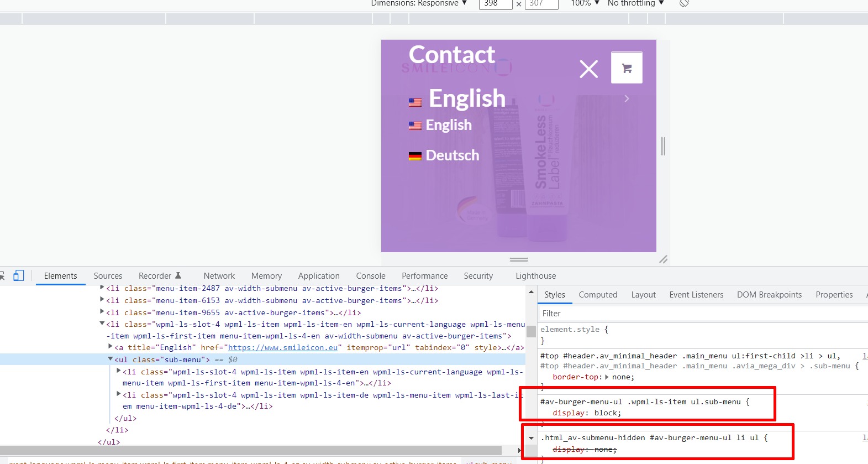This screenshot has height=464, width=868.
Task: Open the shopping cart icon
Action: [x=627, y=68]
